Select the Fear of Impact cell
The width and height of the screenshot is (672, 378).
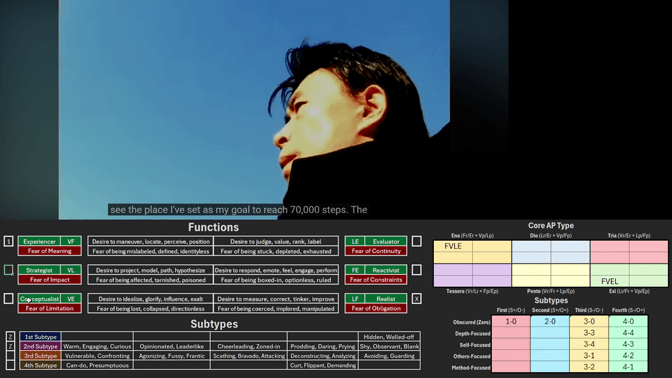pyautogui.click(x=50, y=280)
